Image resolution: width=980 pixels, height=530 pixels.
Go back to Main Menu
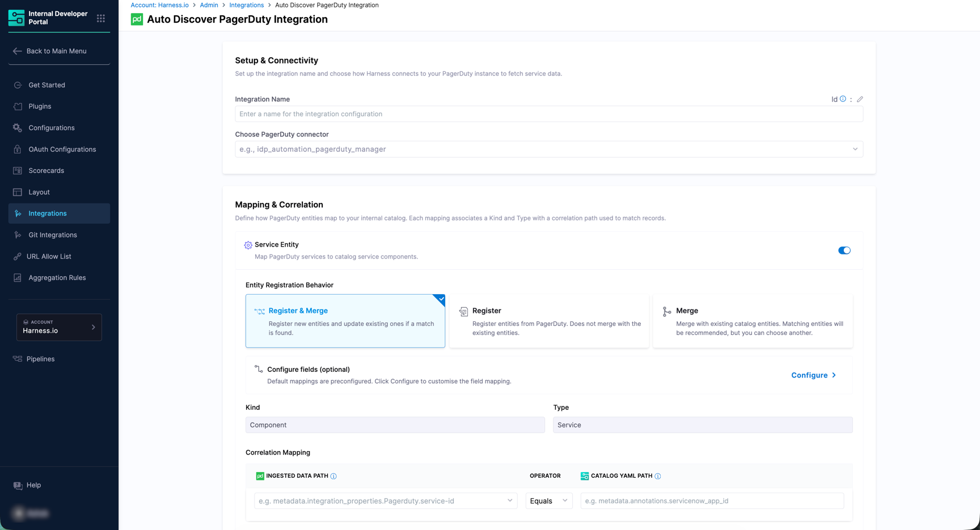coord(56,50)
